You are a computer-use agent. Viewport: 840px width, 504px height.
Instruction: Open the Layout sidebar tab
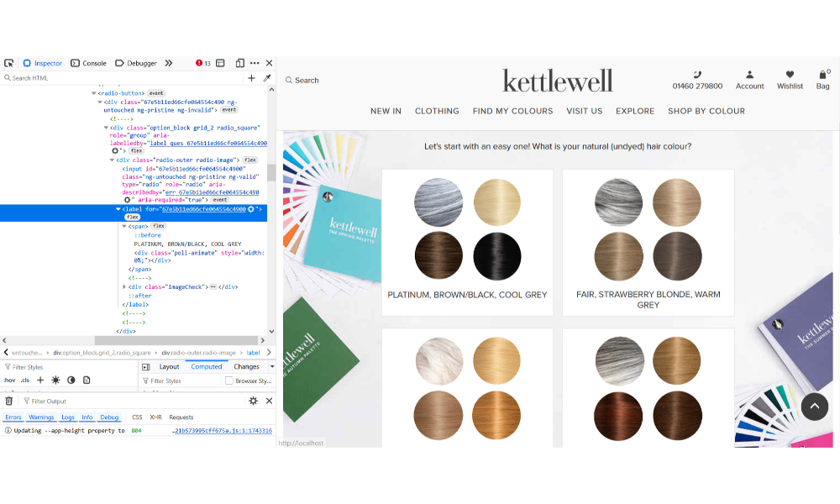coord(170,367)
